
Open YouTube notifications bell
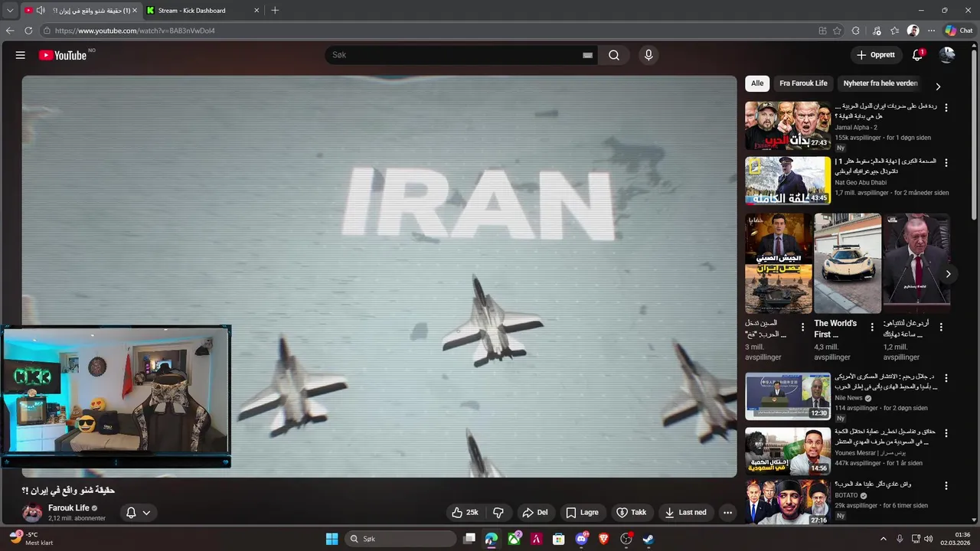pos(917,55)
